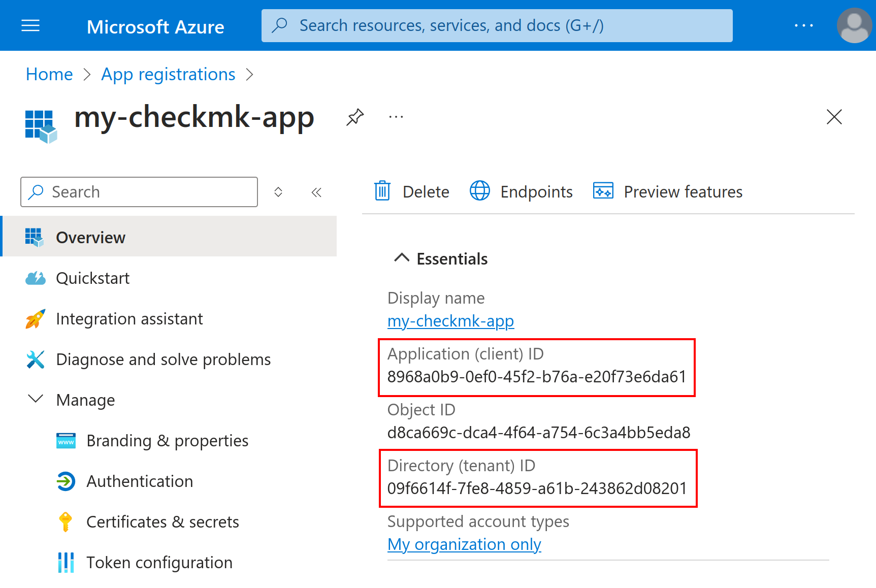The width and height of the screenshot is (876, 588).
Task: Click the trash can Delete icon
Action: [382, 191]
